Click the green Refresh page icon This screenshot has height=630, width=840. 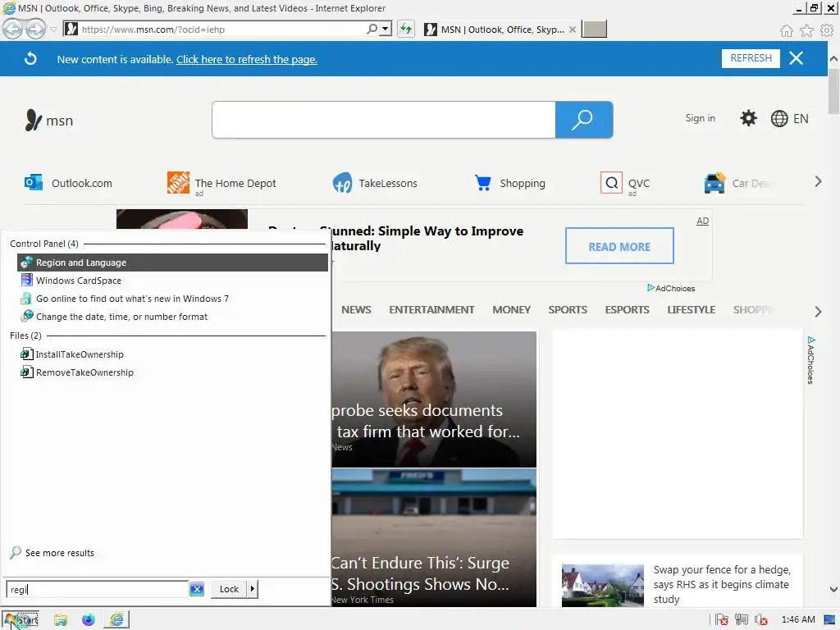(405, 29)
